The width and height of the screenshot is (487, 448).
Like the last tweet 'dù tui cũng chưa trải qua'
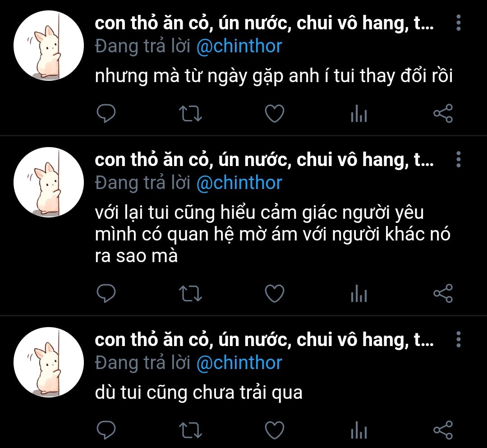(275, 430)
